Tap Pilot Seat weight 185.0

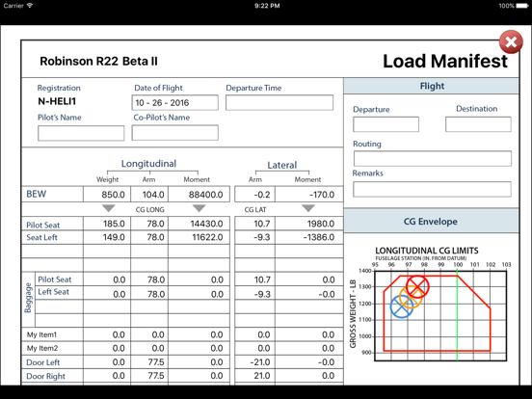pos(107,224)
